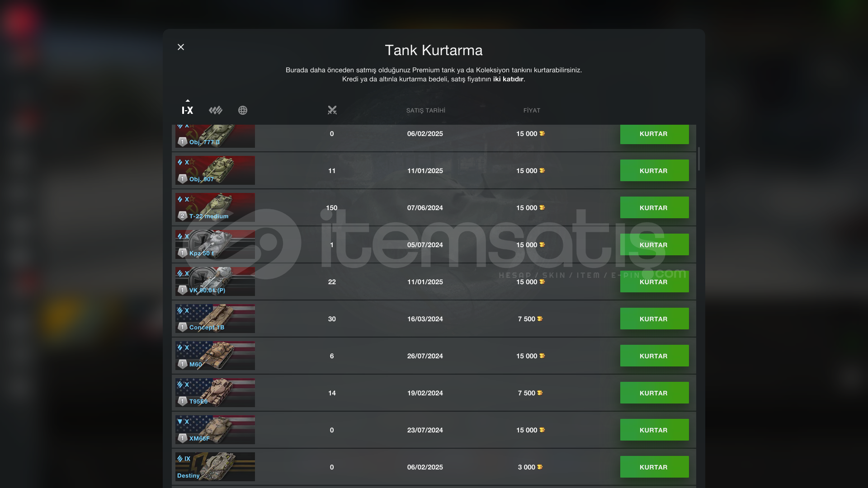
Task: Click the gold coin icon beside 7 500 for Concept 1B
Action: [540, 319]
